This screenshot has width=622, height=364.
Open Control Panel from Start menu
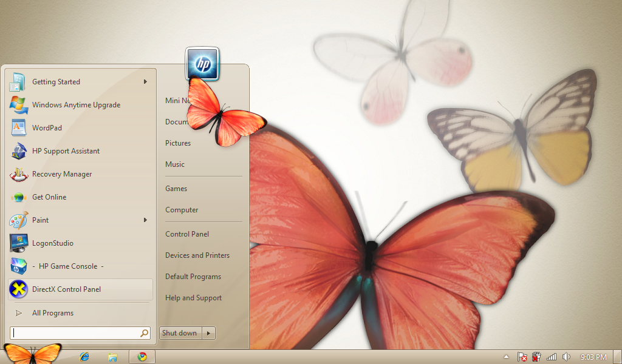pos(187,234)
